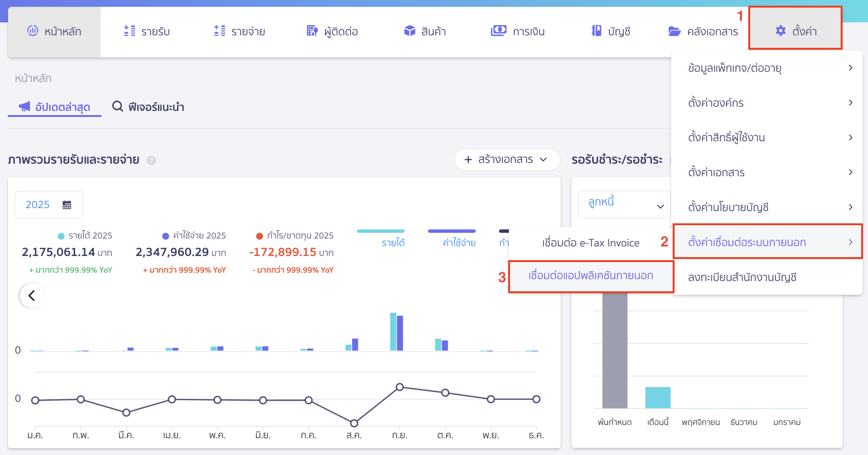Select the รายรับ income icon

(130, 30)
